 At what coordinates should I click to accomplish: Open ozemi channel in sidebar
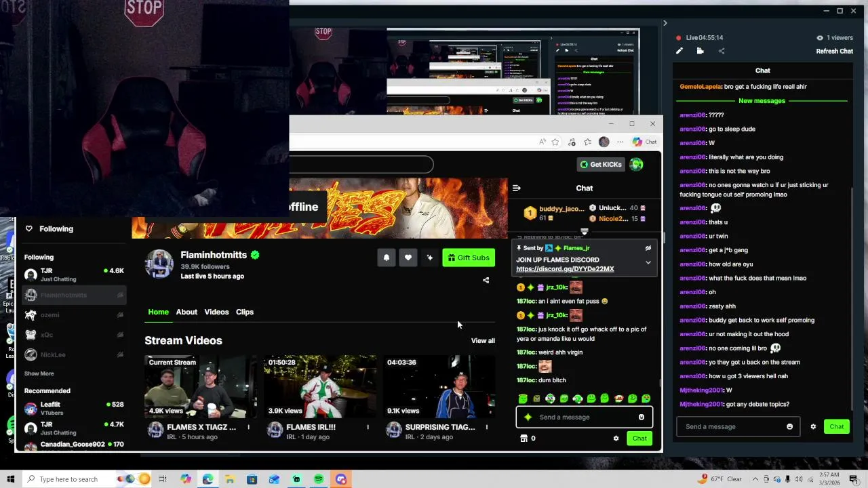[74, 315]
